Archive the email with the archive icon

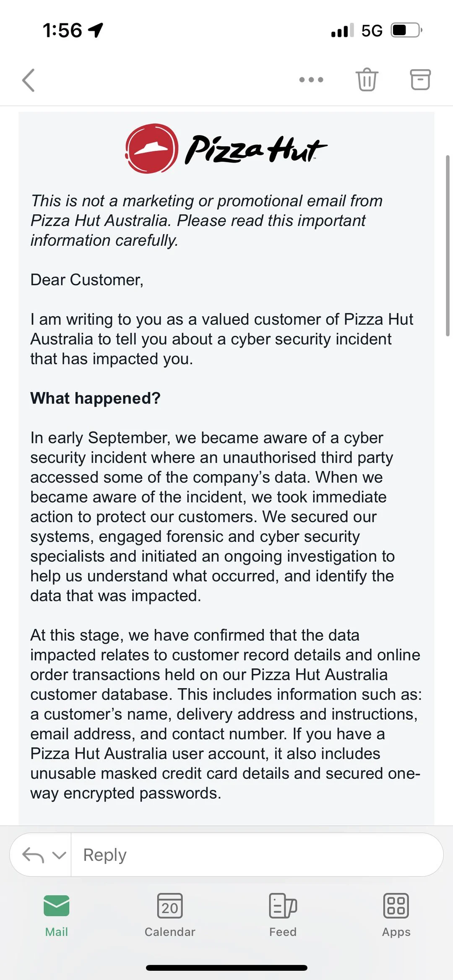419,79
